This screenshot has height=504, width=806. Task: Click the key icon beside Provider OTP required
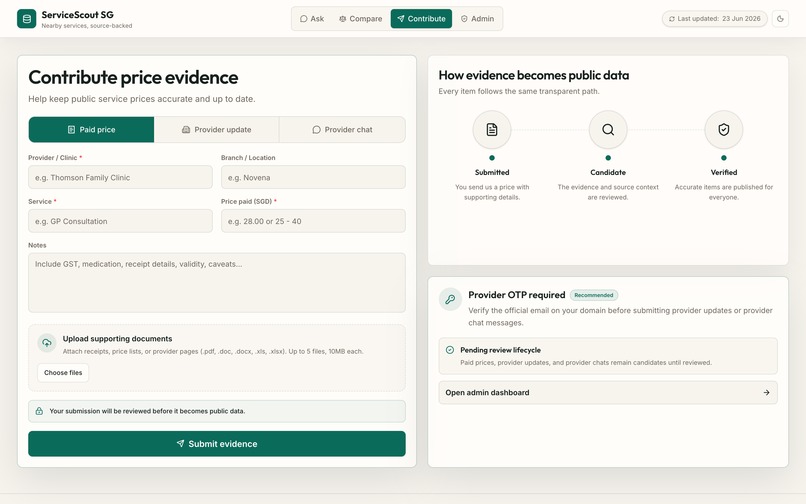(450, 299)
